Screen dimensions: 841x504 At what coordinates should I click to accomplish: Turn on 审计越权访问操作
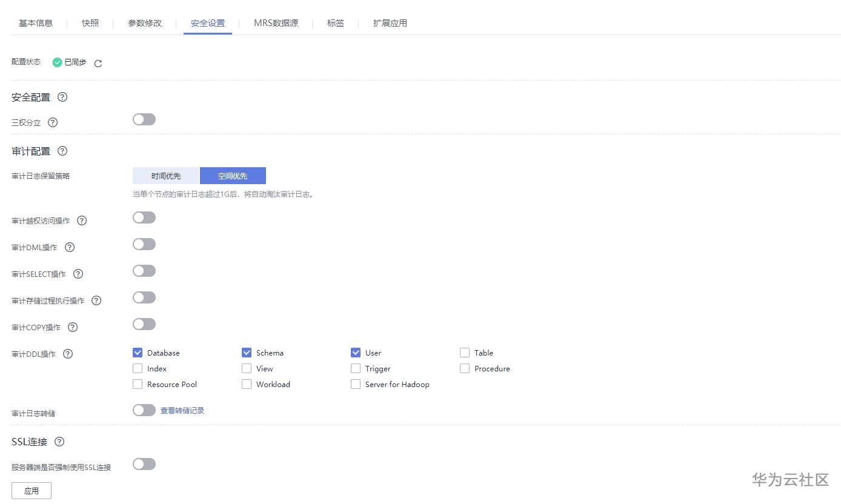click(x=144, y=217)
